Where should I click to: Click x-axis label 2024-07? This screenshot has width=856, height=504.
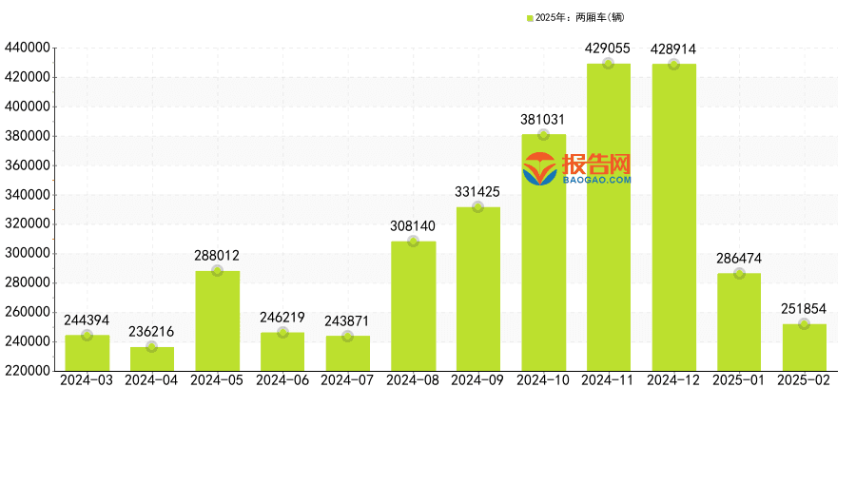[347, 380]
